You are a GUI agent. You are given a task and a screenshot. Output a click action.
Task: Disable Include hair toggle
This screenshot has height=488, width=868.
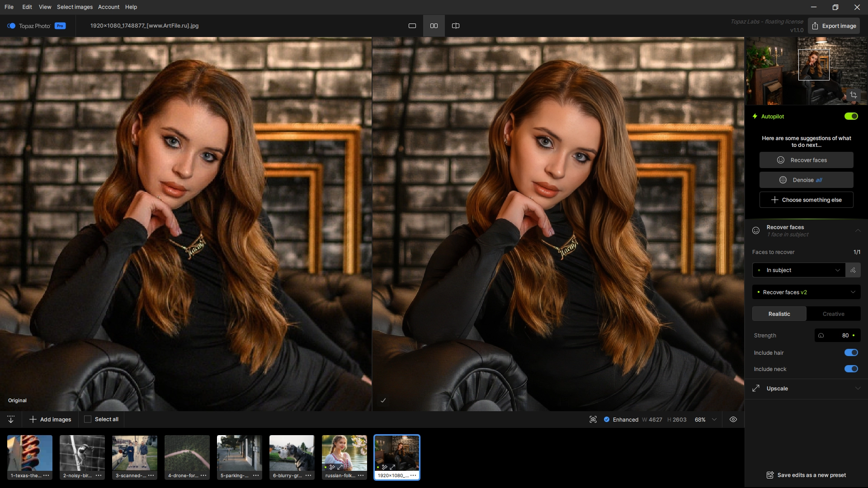click(851, 352)
